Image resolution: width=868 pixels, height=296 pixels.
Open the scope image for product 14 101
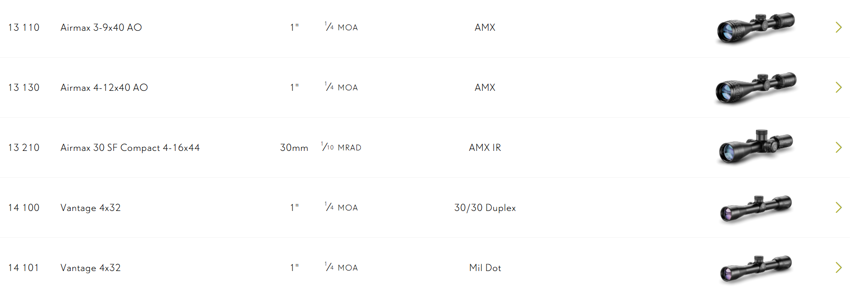756,269
